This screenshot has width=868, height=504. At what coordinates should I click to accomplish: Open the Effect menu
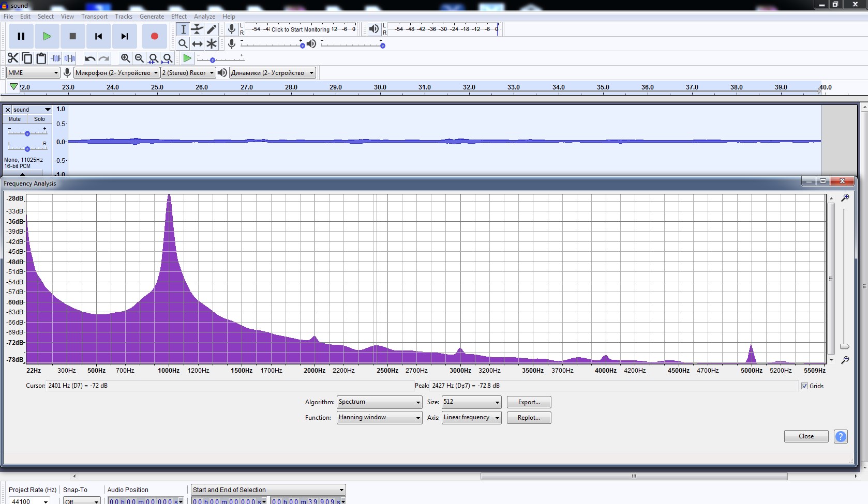point(179,17)
